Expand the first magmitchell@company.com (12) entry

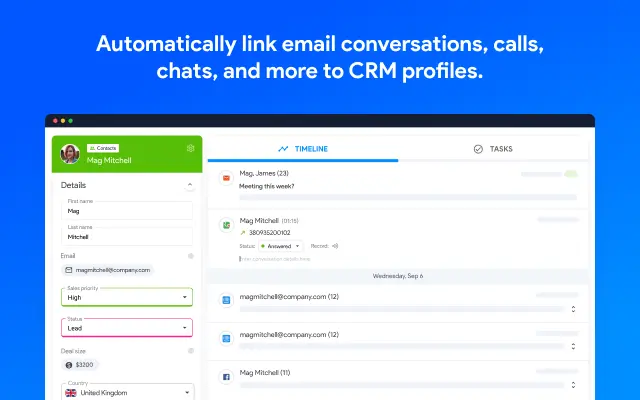point(573,309)
